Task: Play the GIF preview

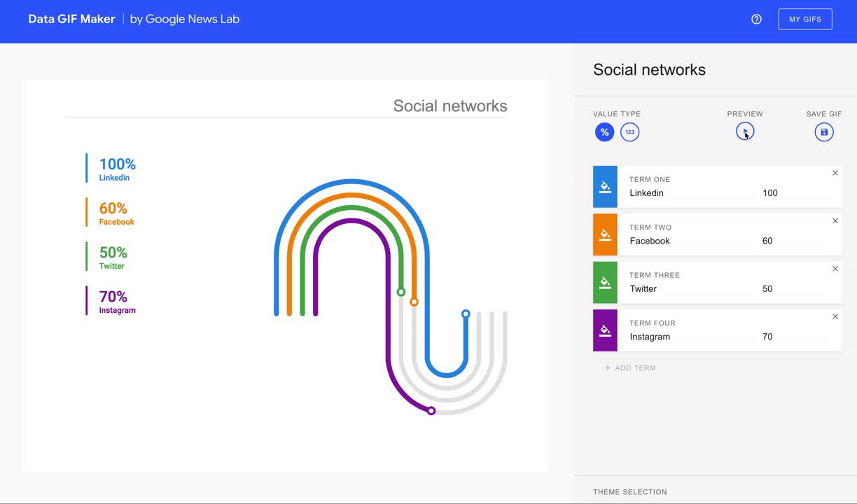Action: [x=745, y=132]
